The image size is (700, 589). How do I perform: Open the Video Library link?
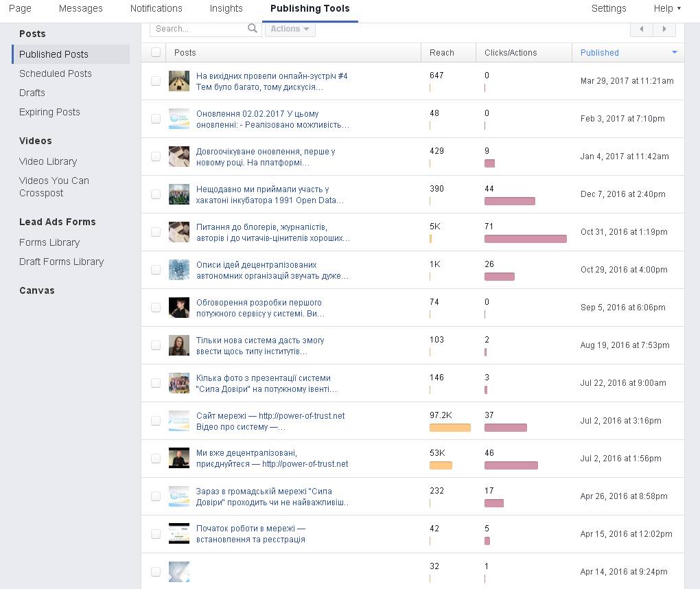tap(48, 161)
